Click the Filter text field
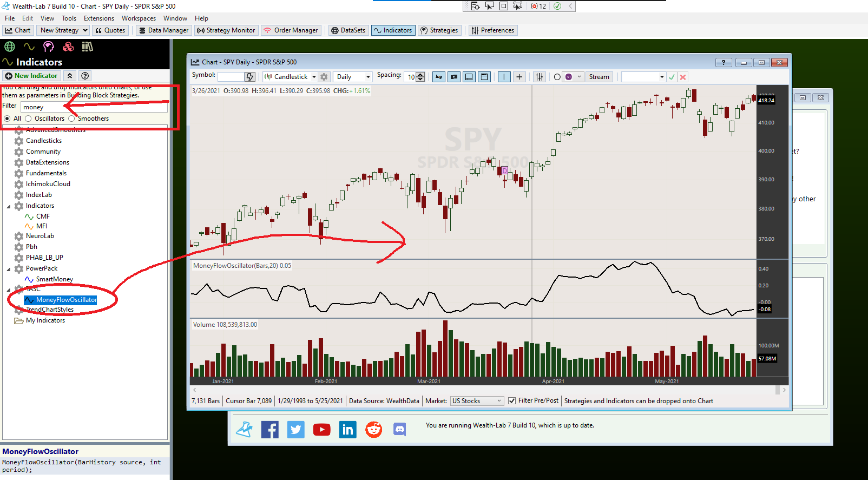868x480 pixels. pyautogui.click(x=94, y=107)
